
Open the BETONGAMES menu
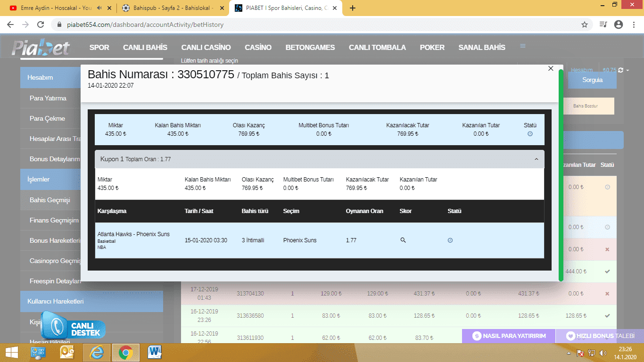pyautogui.click(x=310, y=48)
